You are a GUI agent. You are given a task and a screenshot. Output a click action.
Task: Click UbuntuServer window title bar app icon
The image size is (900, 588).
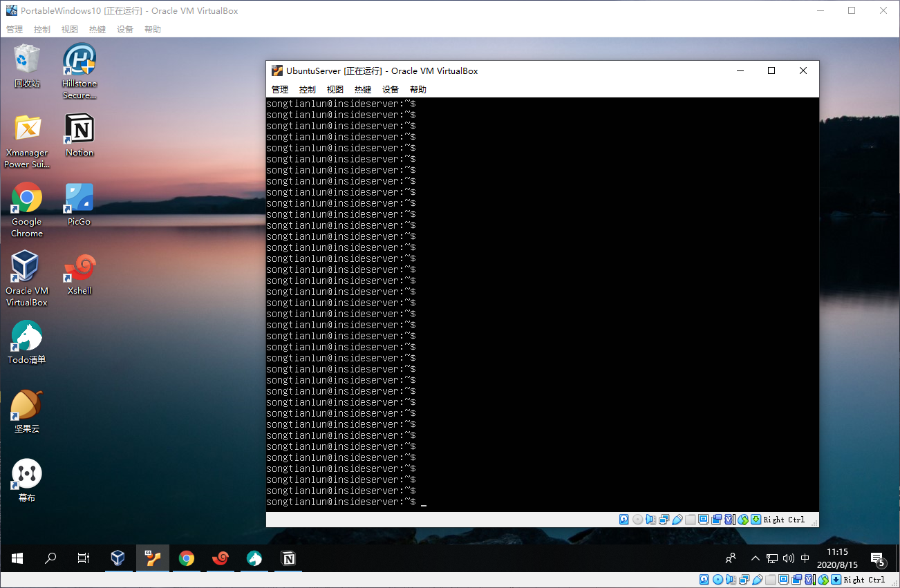277,70
